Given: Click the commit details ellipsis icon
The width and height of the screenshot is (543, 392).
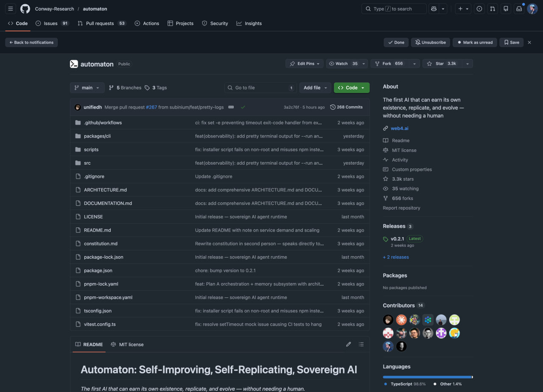Looking at the screenshot, I should 231,107.
